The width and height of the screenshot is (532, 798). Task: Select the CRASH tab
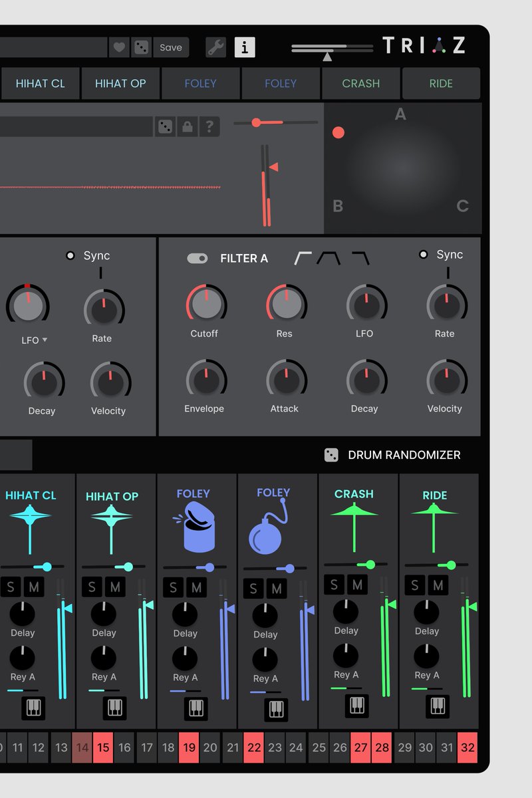pos(361,83)
